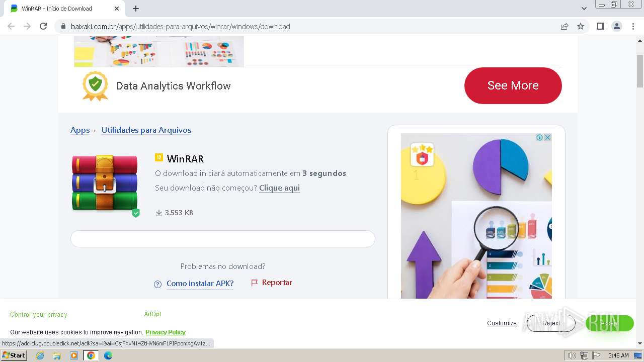The width and height of the screenshot is (644, 362).
Task: Click the download size icon beside 3.553 KB
Action: [x=159, y=213]
